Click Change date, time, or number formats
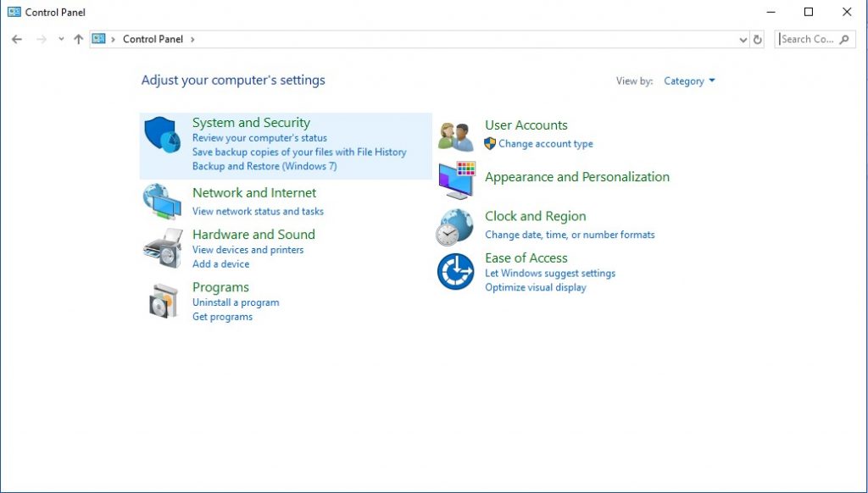 pyautogui.click(x=570, y=235)
